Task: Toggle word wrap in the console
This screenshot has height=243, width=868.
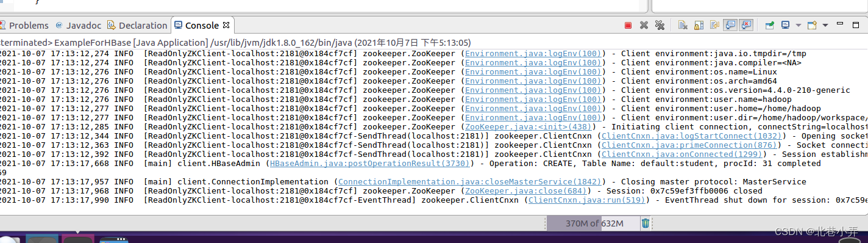Action: (714, 25)
